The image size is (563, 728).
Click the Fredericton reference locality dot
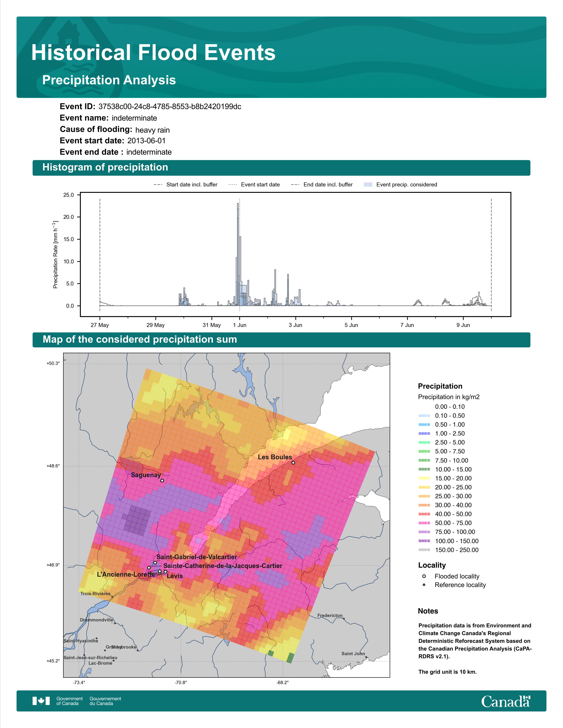pyautogui.click(x=344, y=619)
